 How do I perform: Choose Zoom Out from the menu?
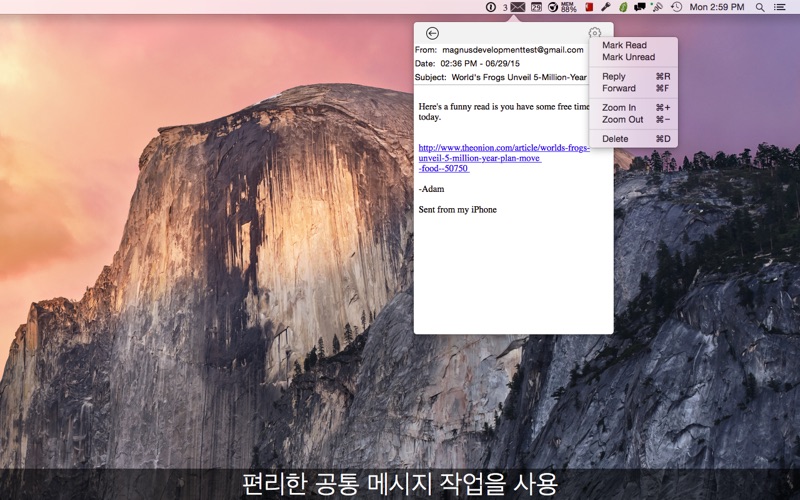click(633, 119)
